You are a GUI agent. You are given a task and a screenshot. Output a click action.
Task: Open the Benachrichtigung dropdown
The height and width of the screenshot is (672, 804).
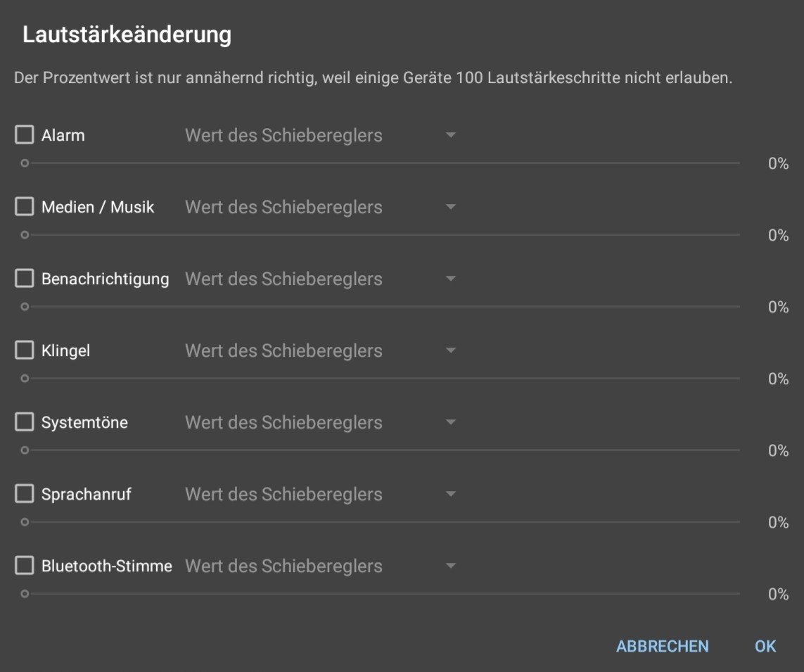(321, 279)
